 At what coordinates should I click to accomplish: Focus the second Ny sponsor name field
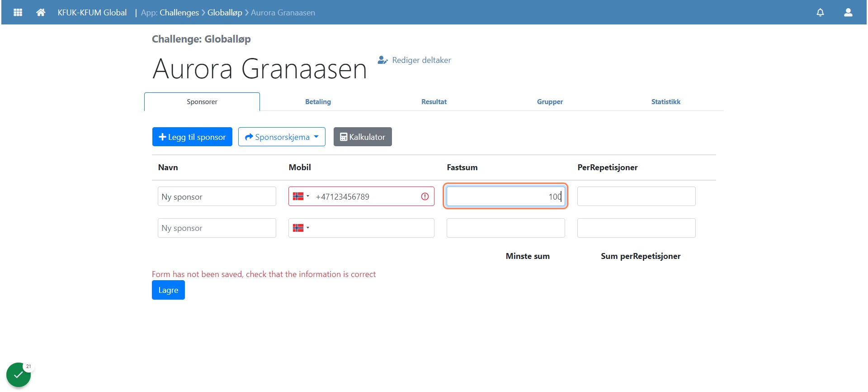pyautogui.click(x=217, y=228)
